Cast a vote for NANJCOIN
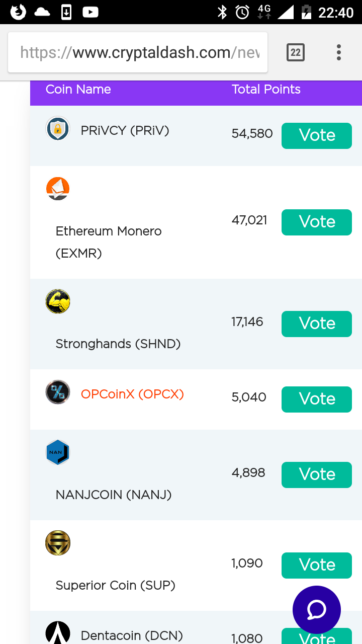This screenshot has height=644, width=362. click(x=317, y=474)
